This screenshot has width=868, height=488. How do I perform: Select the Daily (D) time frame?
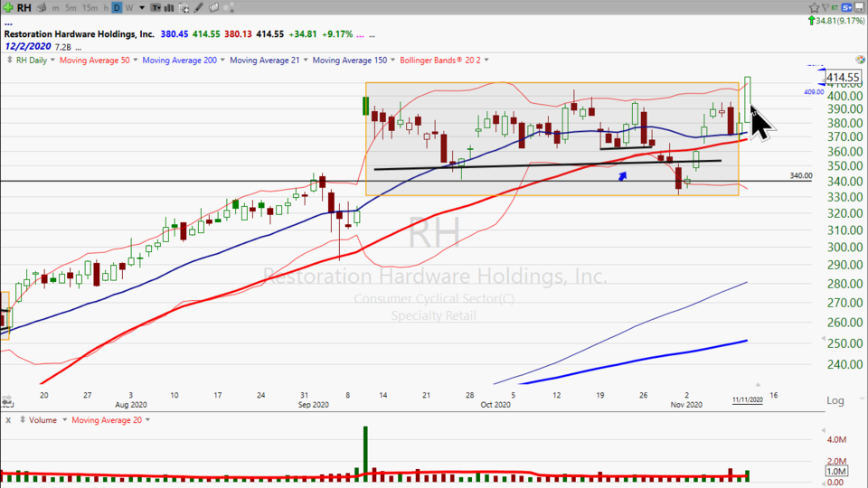[x=117, y=8]
